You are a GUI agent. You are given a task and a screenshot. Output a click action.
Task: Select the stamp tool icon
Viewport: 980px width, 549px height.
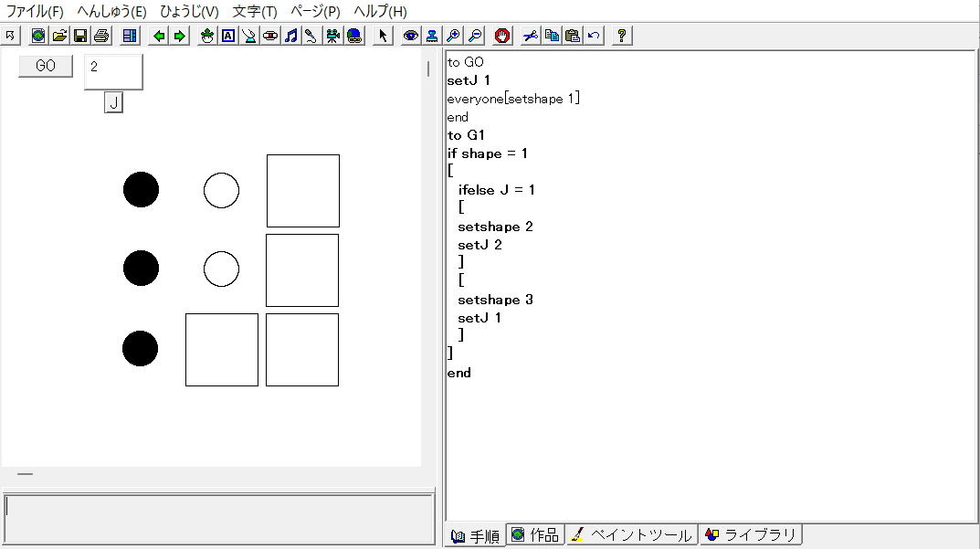click(x=432, y=36)
